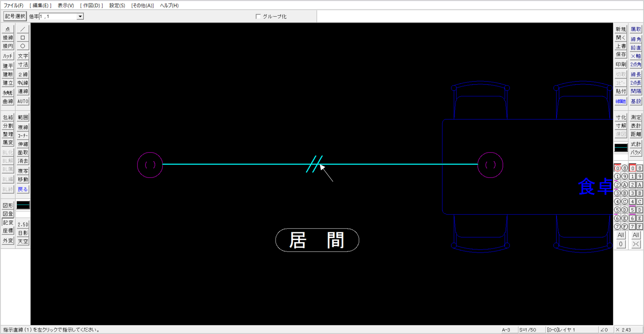Image resolution: width=644 pixels, height=334 pixels.
Task: Click the 記号選択 button
Action: tap(15, 16)
